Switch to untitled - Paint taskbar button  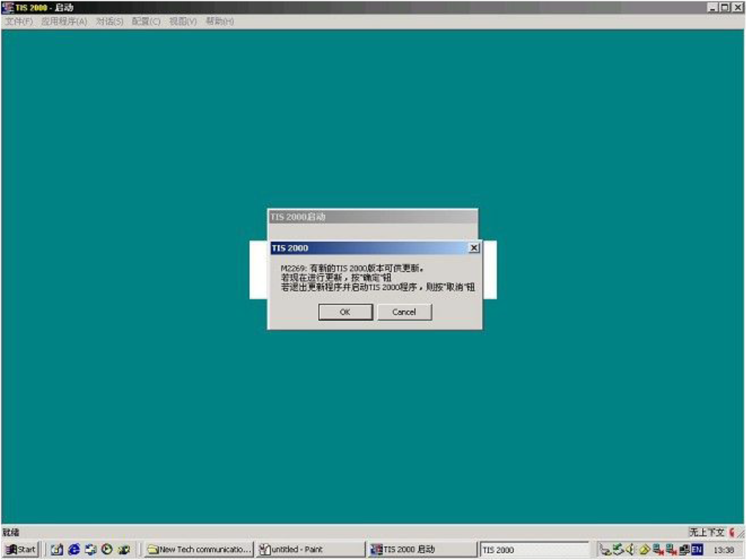(310, 550)
